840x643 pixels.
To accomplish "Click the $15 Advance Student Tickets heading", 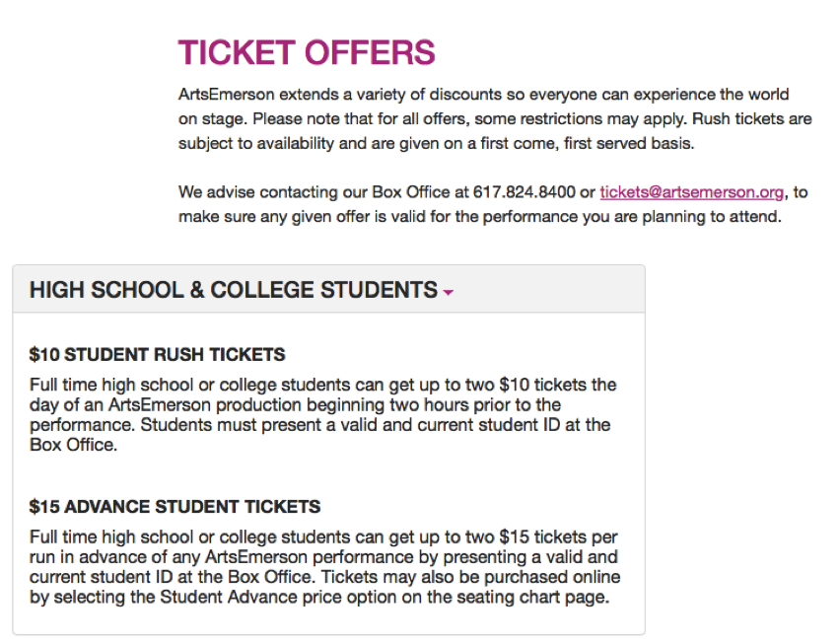I will tap(175, 506).
